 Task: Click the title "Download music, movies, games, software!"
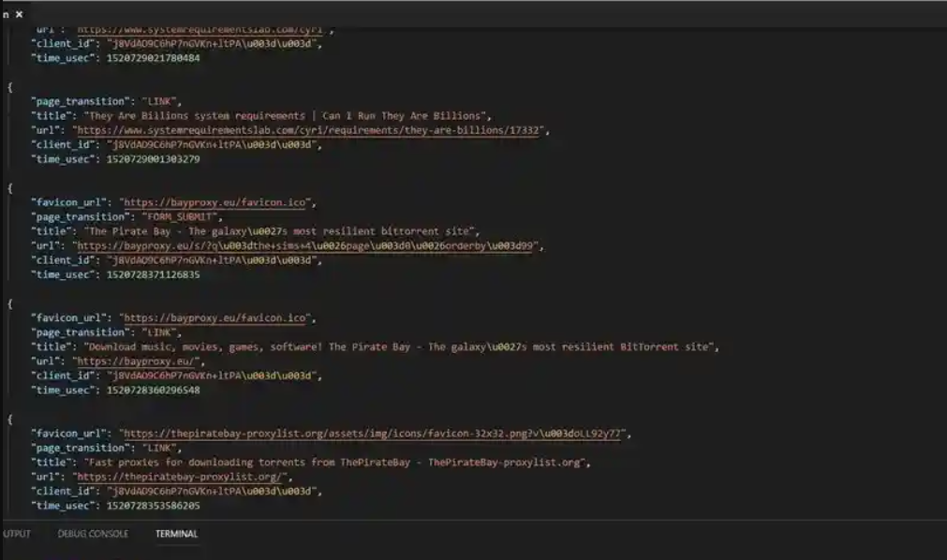[205, 346]
